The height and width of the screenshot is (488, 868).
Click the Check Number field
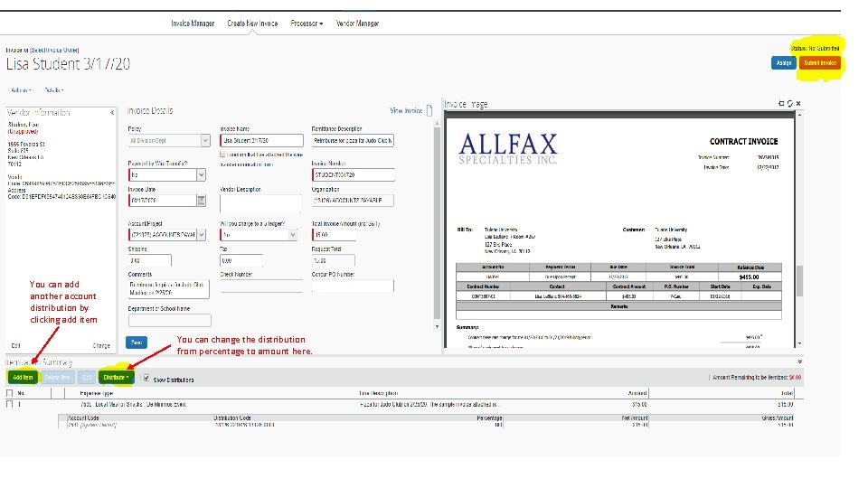261,286
